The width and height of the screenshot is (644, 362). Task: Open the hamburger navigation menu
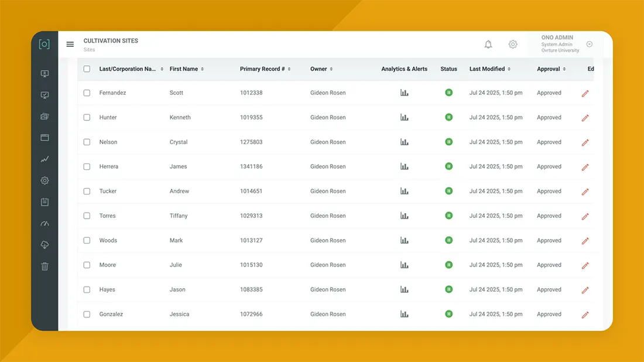tap(70, 44)
